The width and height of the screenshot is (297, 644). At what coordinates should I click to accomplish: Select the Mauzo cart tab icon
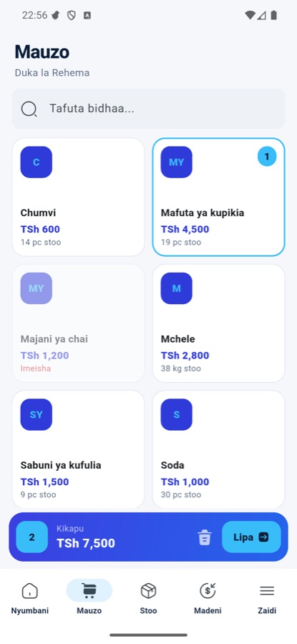[89, 590]
